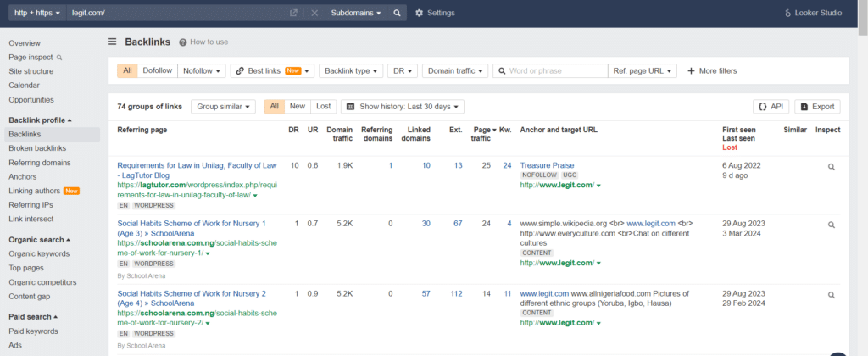Open Organic keywords in sidebar
This screenshot has width=868, height=356.
(x=39, y=254)
